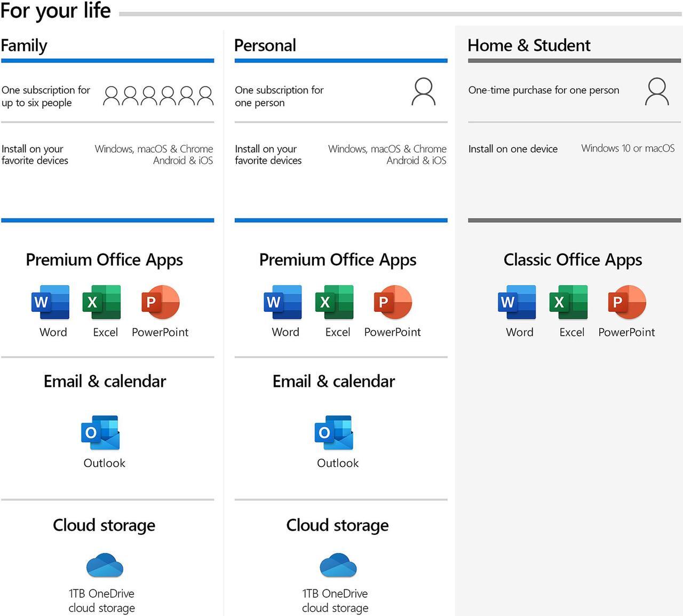Click 'Install on one device' text
The image size is (683, 616).
pos(513,149)
